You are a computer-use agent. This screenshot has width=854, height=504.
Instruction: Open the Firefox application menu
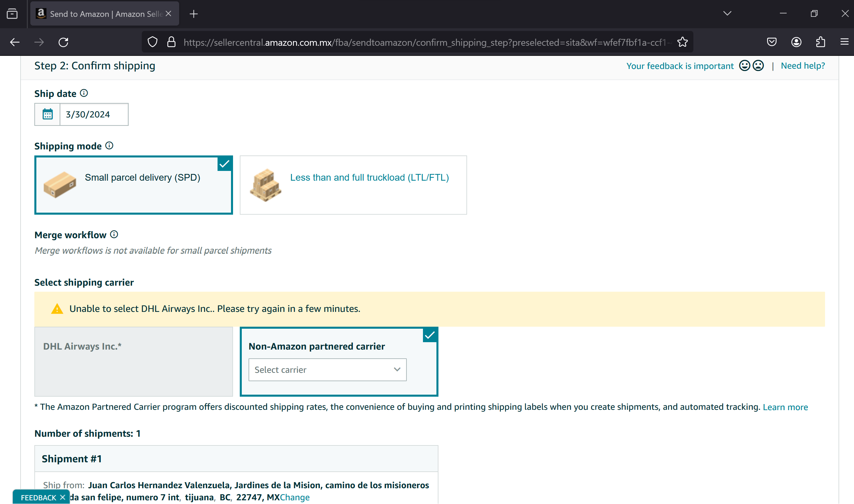click(845, 42)
